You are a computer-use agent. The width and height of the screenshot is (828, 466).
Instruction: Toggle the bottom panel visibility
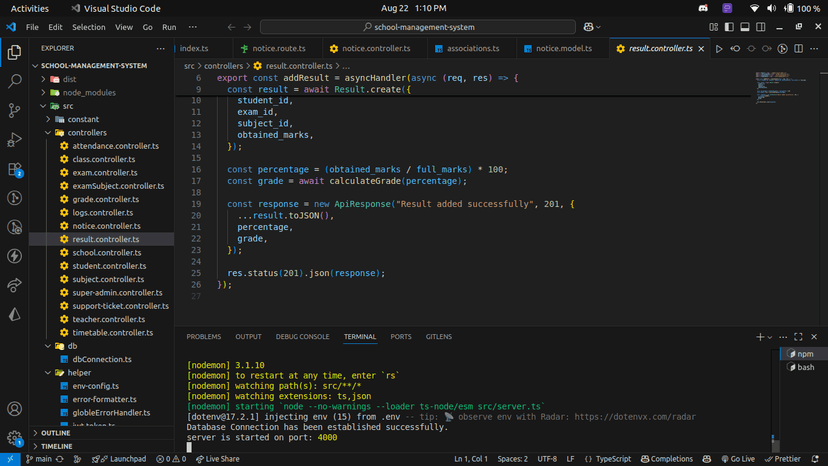(745, 27)
